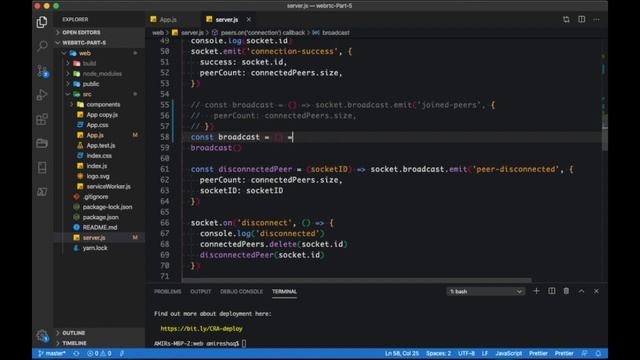Switch to the DEBUG CONSOLE tab
640x360 pixels.
[x=241, y=291]
